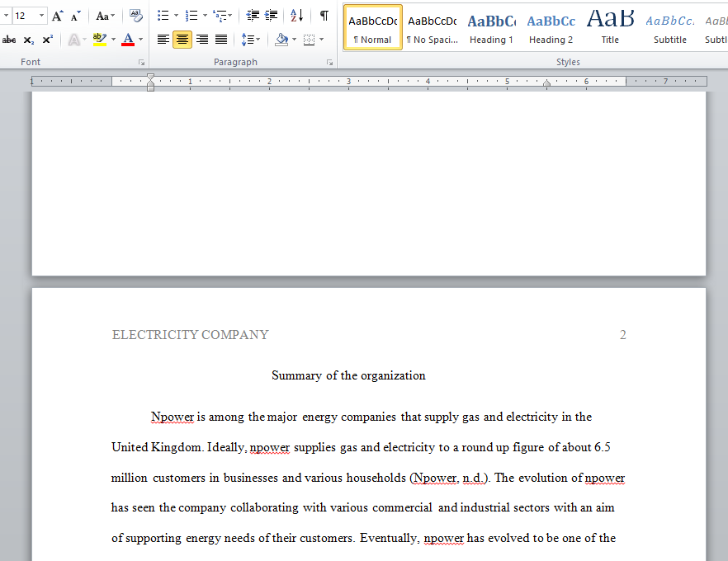Click the Grow Font button

57,16
